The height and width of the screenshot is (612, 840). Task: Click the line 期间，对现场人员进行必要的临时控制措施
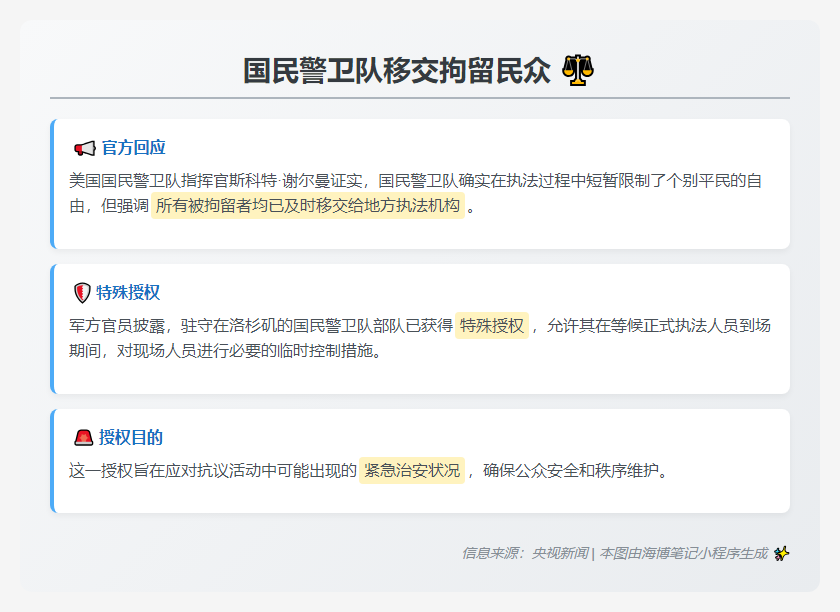[x=226, y=351]
